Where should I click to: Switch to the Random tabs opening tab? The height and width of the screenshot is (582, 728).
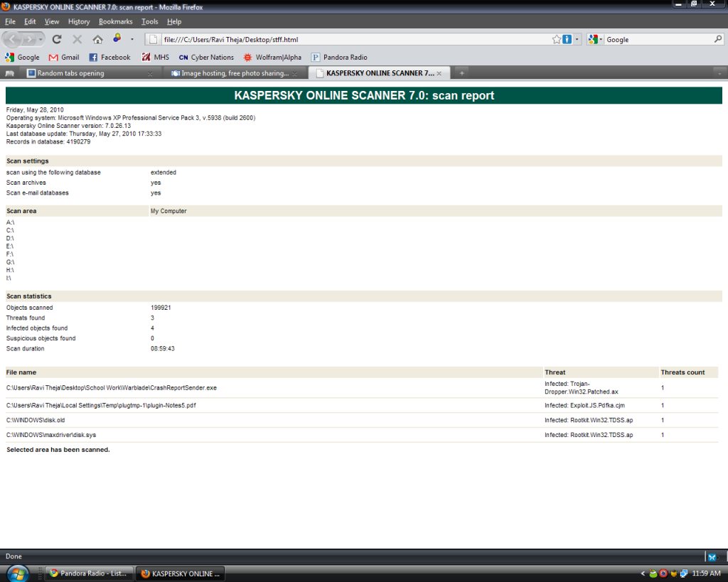(84, 73)
